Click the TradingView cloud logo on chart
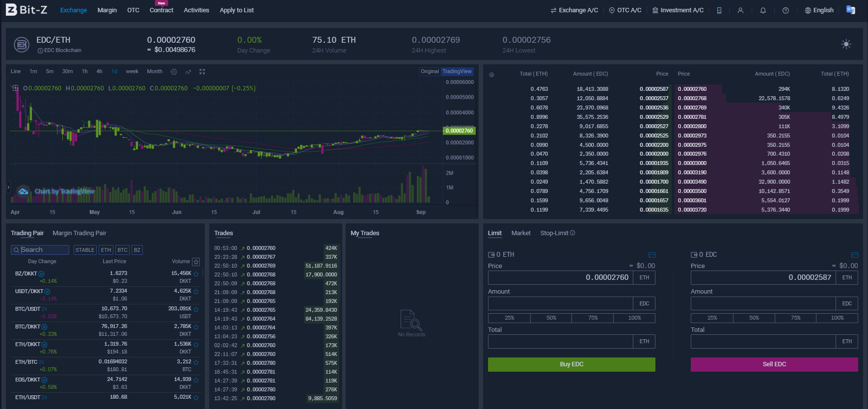The width and height of the screenshot is (868, 409). coord(23,191)
